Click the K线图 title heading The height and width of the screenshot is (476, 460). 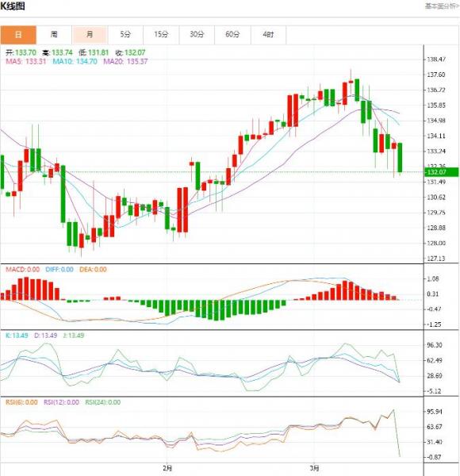13,6
